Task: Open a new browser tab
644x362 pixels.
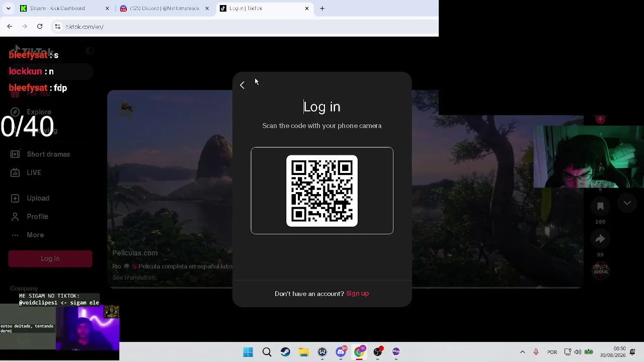Action: tap(323, 9)
